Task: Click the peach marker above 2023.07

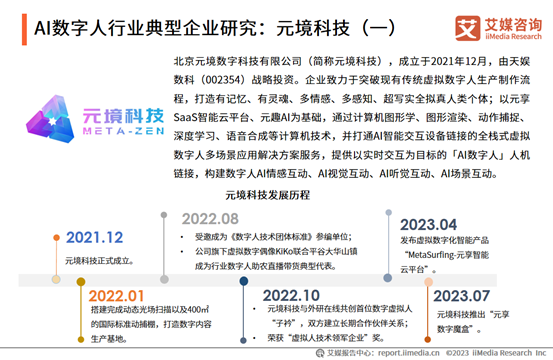Action: 428,281
